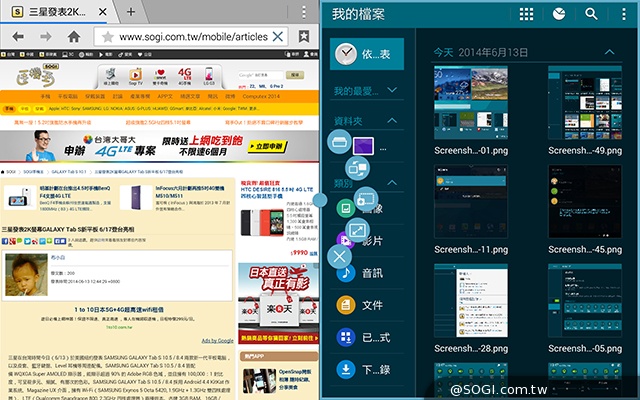Collapse the 今天 2014年6月13日 group
This screenshot has width=640, height=400.
click(x=609, y=52)
